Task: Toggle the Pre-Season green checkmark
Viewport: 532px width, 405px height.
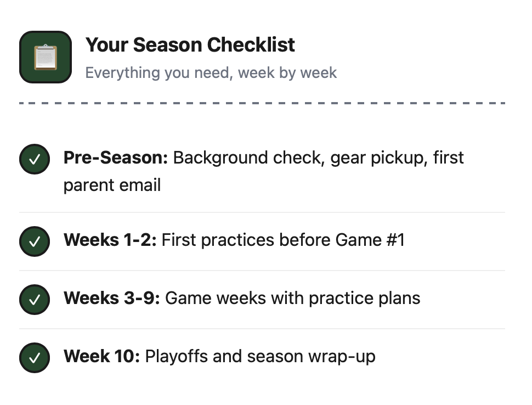Action: [x=35, y=159]
